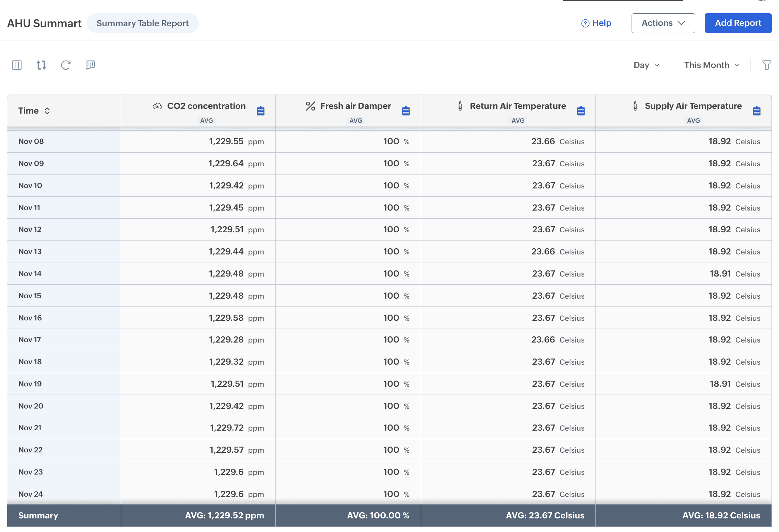This screenshot has width=779, height=532.
Task: Click Return Air Temperature clipboard icon
Action: pos(581,111)
